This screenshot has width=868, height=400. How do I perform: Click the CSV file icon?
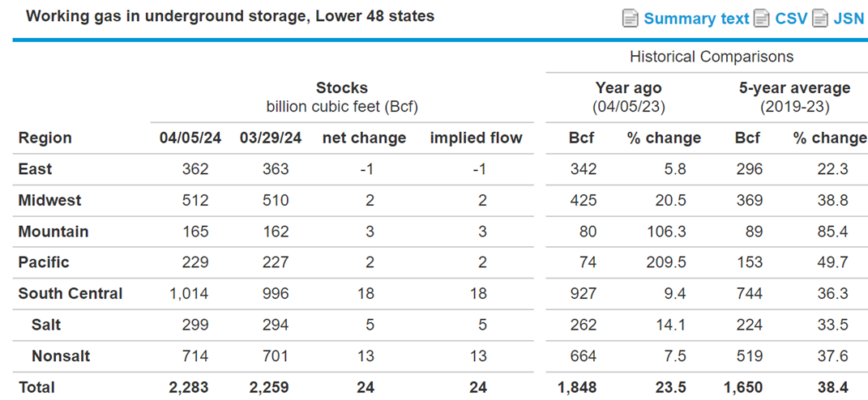763,19
